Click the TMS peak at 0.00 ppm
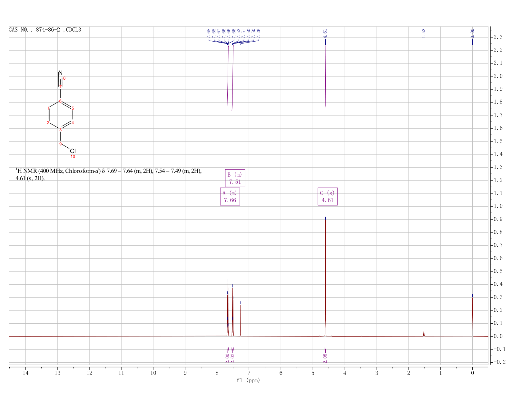Viewport: 532px width, 411px height. point(472,316)
